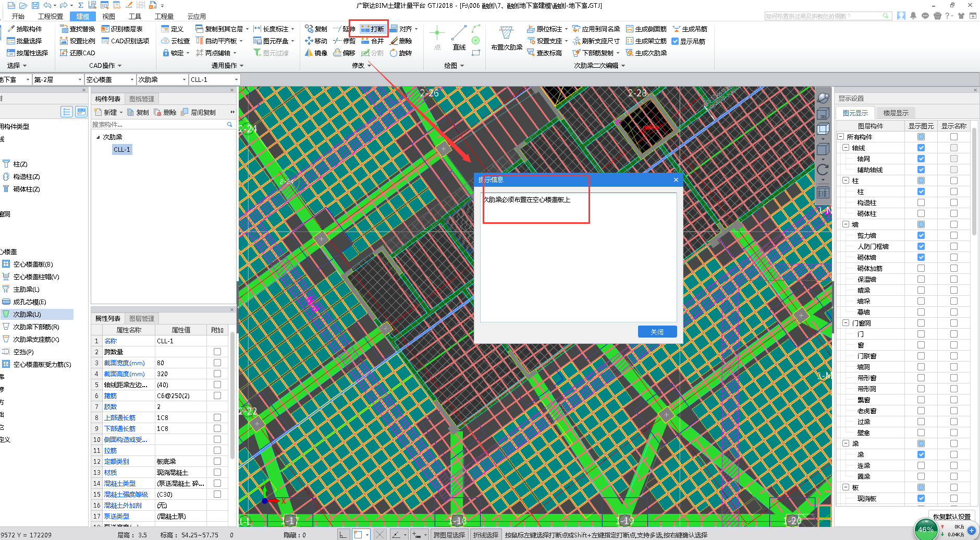Click 布置次肋梁 tool
The image size is (980, 540).
pos(507,38)
